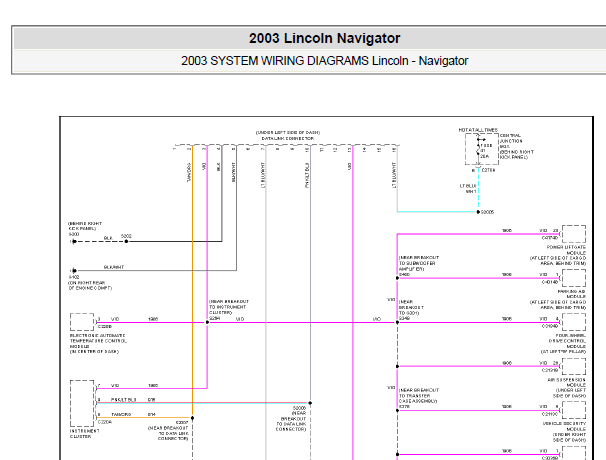Click the Air Suspension Module dashed box
The height and width of the screenshot is (460, 606).
pos(574,366)
